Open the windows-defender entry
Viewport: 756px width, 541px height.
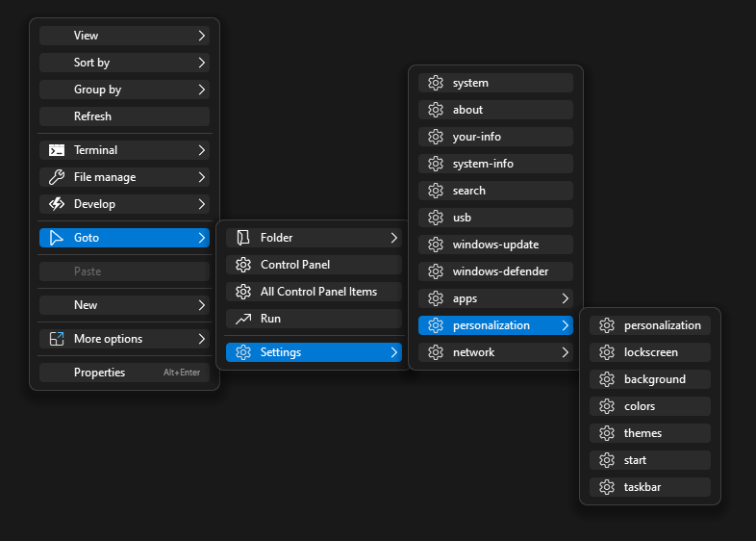pyautogui.click(x=495, y=271)
